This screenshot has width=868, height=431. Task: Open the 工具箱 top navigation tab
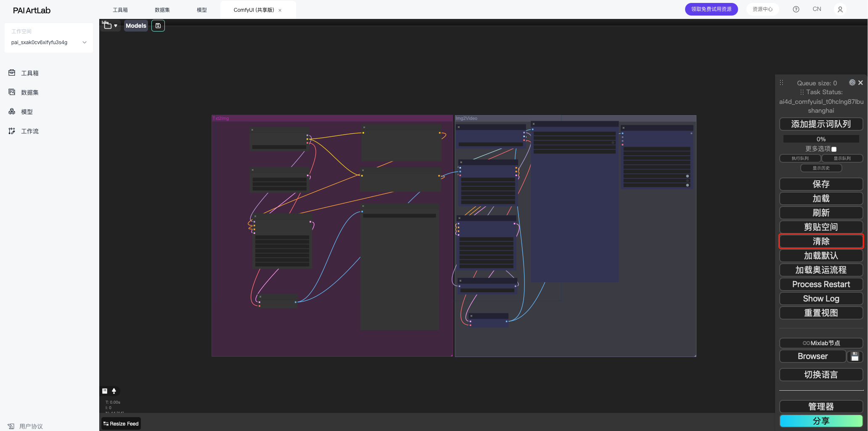(120, 10)
